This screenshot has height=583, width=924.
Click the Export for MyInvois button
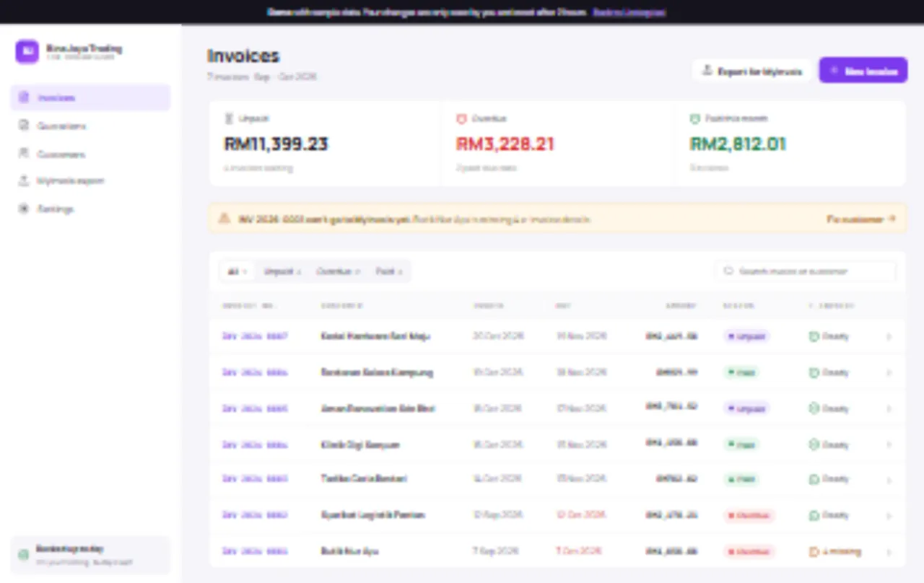point(752,71)
